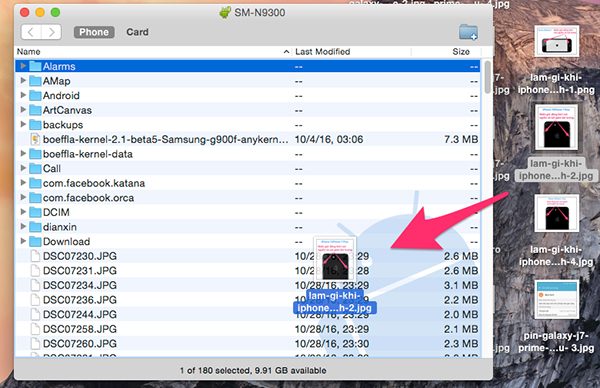Click the Android folder icon

(35, 95)
